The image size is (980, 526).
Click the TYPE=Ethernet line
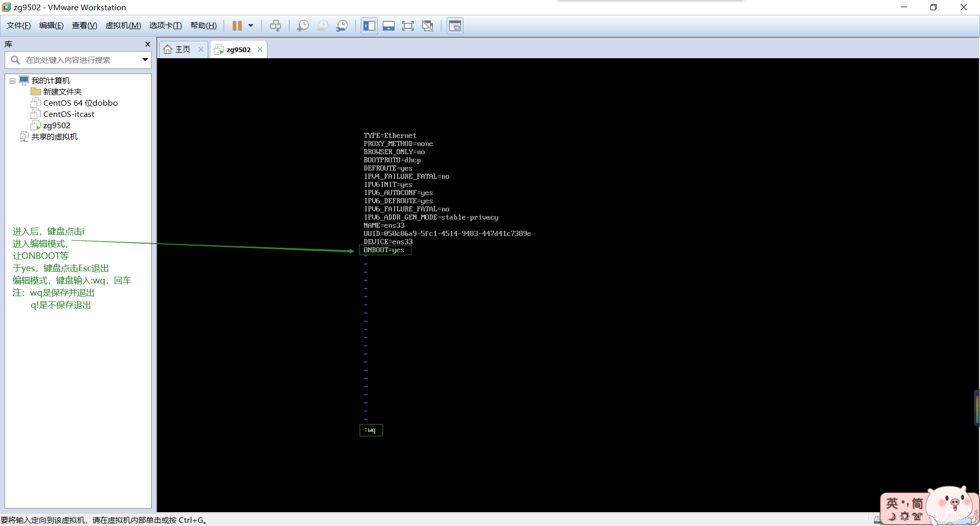click(x=390, y=136)
